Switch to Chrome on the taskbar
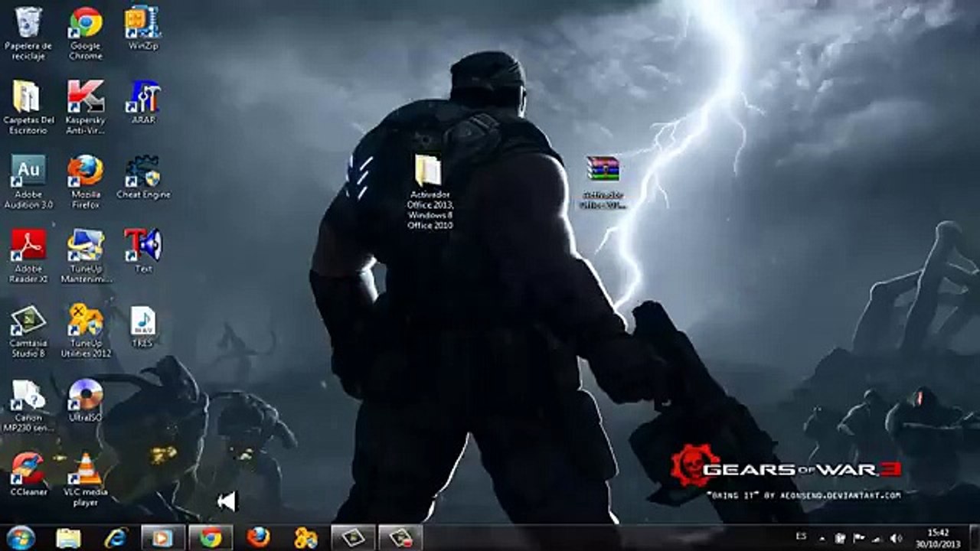The image size is (980, 551). coord(211,537)
